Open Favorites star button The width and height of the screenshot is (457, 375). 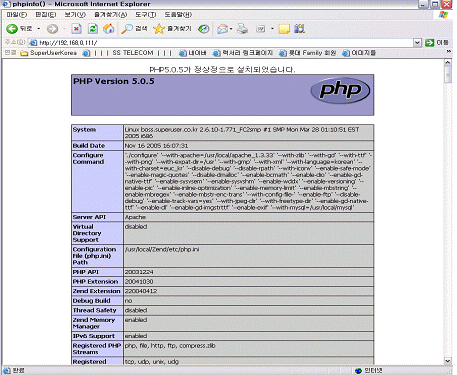coord(172,29)
